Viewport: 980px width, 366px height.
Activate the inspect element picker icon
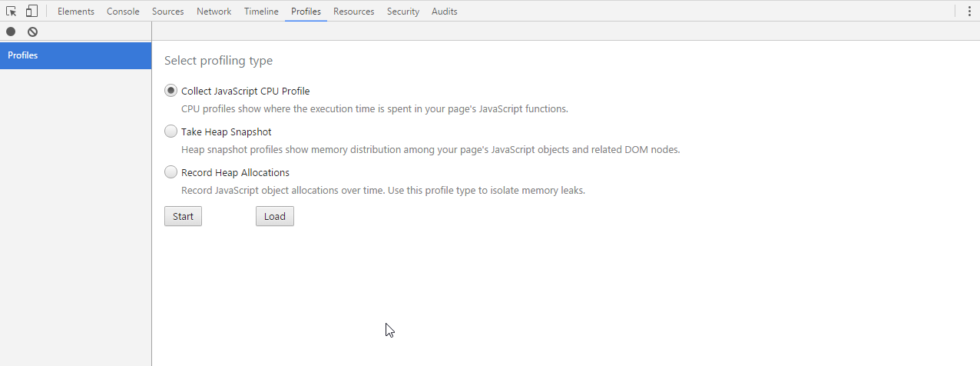tap(12, 12)
